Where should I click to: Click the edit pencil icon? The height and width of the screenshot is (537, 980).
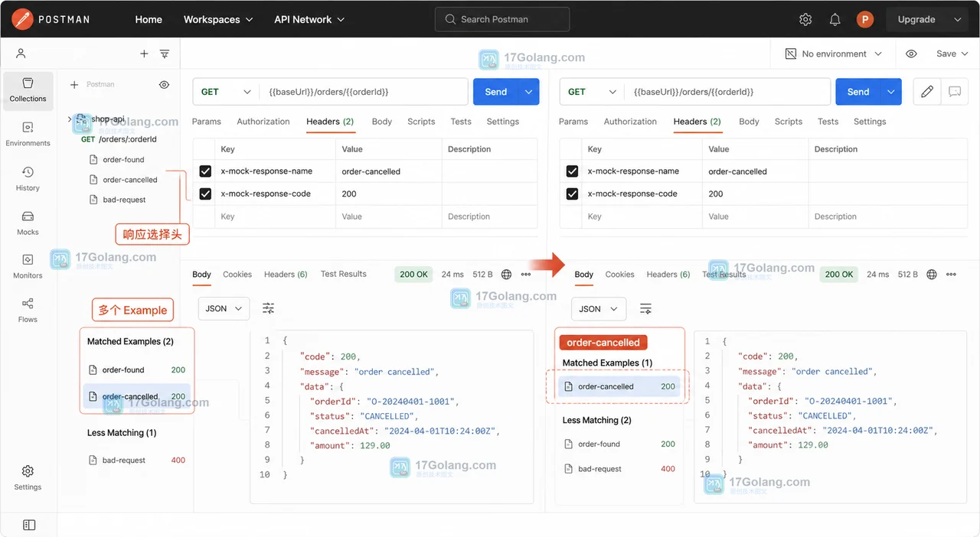927,92
